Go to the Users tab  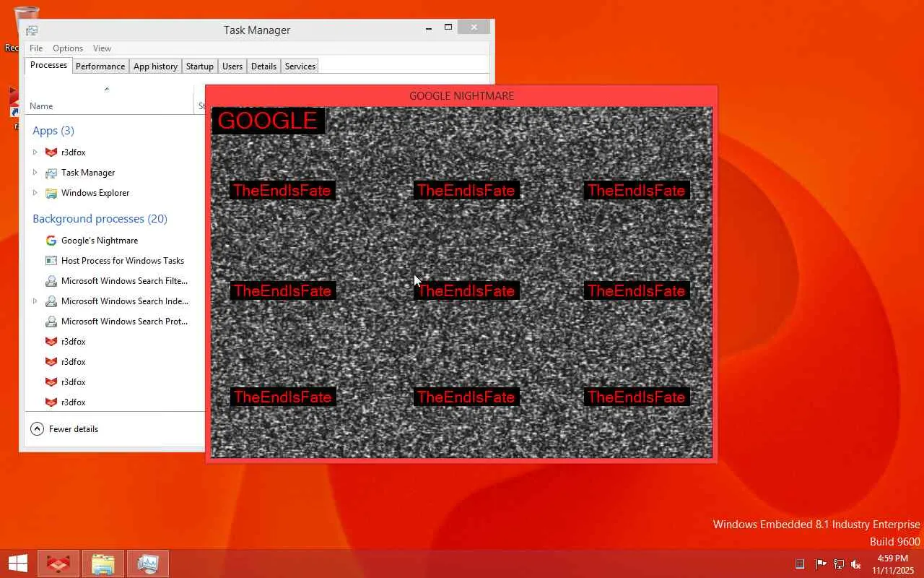coord(232,66)
